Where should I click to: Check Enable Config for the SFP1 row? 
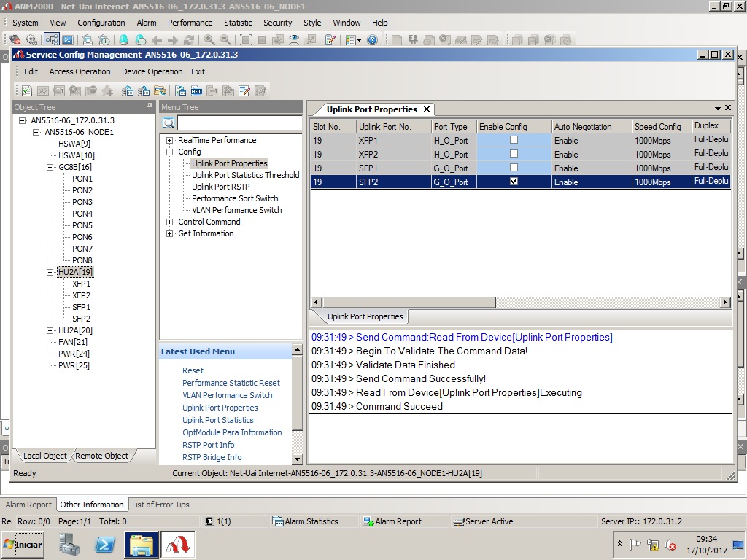[x=514, y=168]
